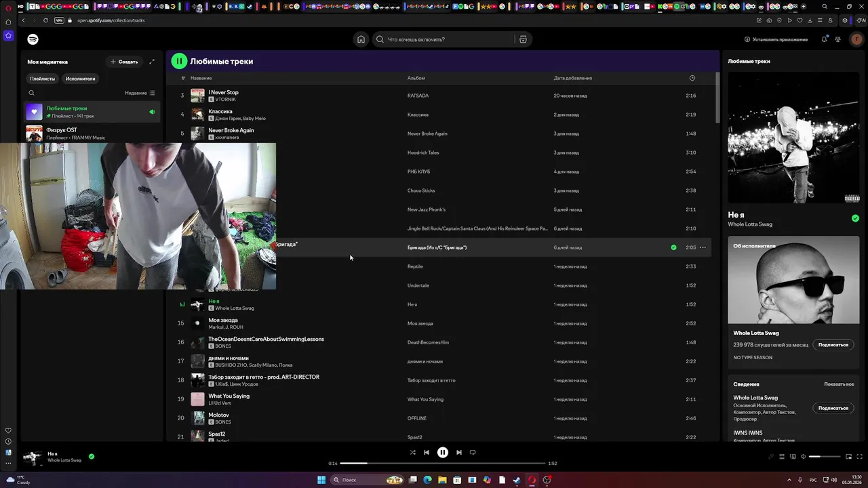This screenshot has height=488, width=868.
Task: Seek within the playback progress bar
Action: point(442,464)
